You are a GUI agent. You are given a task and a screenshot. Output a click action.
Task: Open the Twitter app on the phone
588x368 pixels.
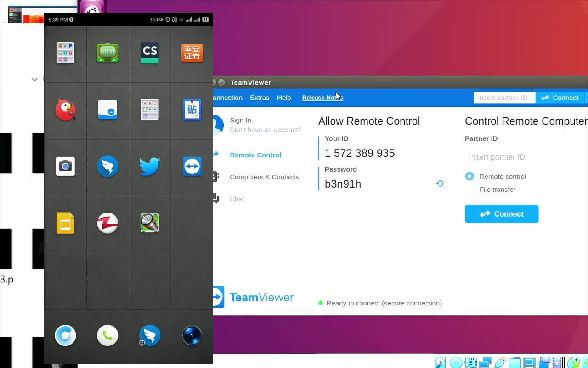point(150,167)
